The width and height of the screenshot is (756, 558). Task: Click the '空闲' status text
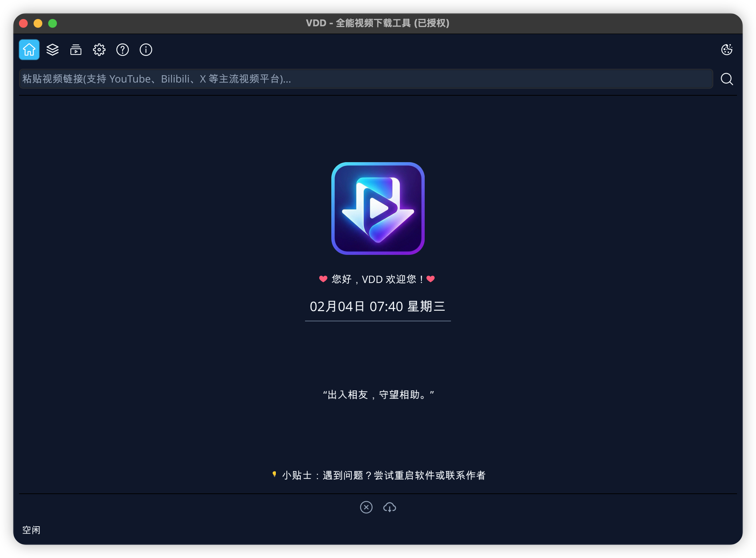[x=31, y=530]
